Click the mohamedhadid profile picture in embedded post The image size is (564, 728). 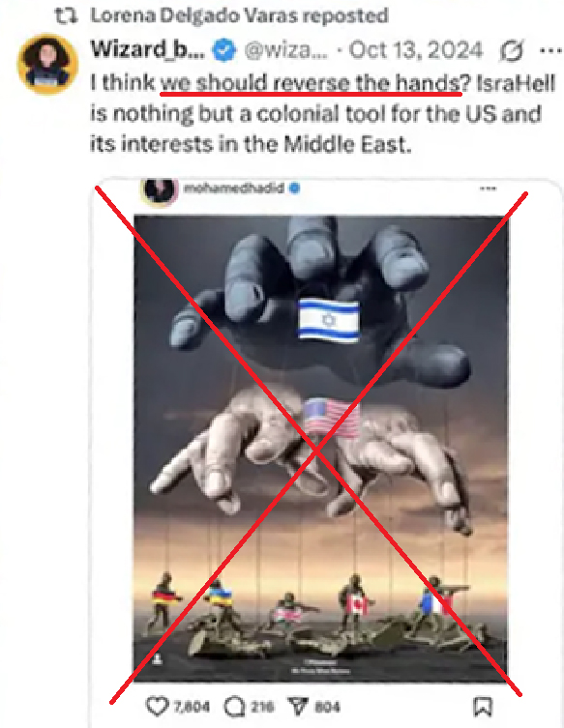(159, 189)
